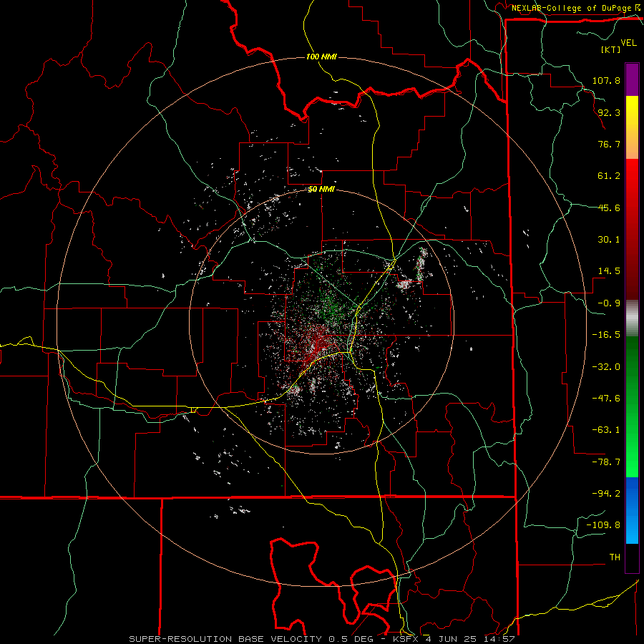The image size is (644, 644).
Task: Click the -0.9 velocity scale value
Action: pyautogui.click(x=609, y=303)
